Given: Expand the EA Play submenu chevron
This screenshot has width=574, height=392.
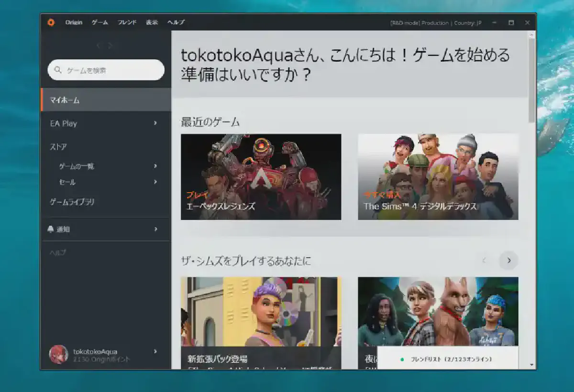Looking at the screenshot, I should click(155, 123).
